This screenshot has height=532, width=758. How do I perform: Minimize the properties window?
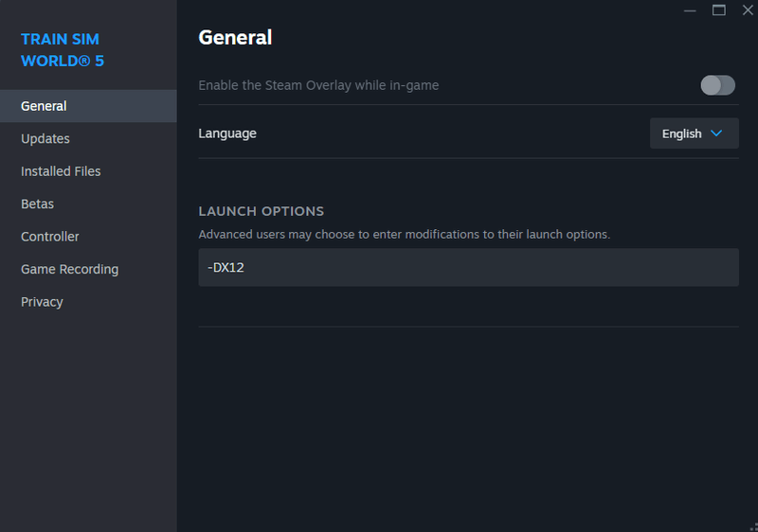(x=690, y=10)
